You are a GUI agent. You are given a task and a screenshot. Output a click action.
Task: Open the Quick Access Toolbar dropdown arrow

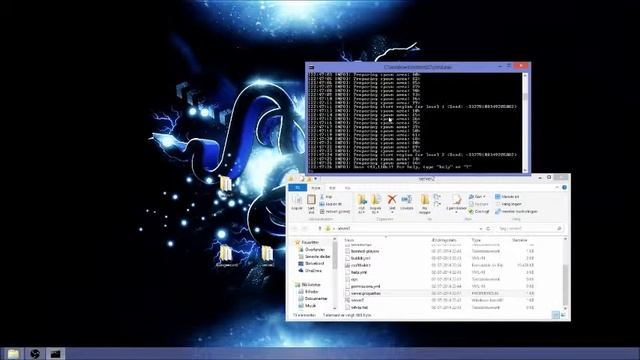pyautogui.click(x=316, y=178)
